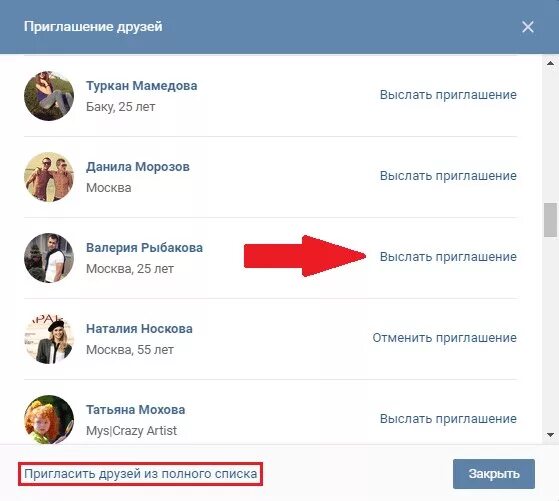Open Туркан Мамедова's profile photo

[x=49, y=96]
